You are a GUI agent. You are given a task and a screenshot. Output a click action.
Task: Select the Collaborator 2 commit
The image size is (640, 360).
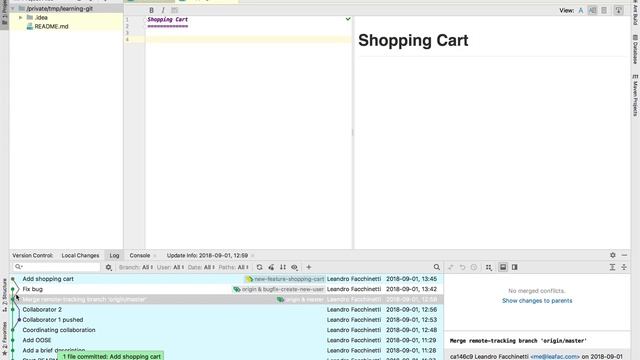[226, 309]
